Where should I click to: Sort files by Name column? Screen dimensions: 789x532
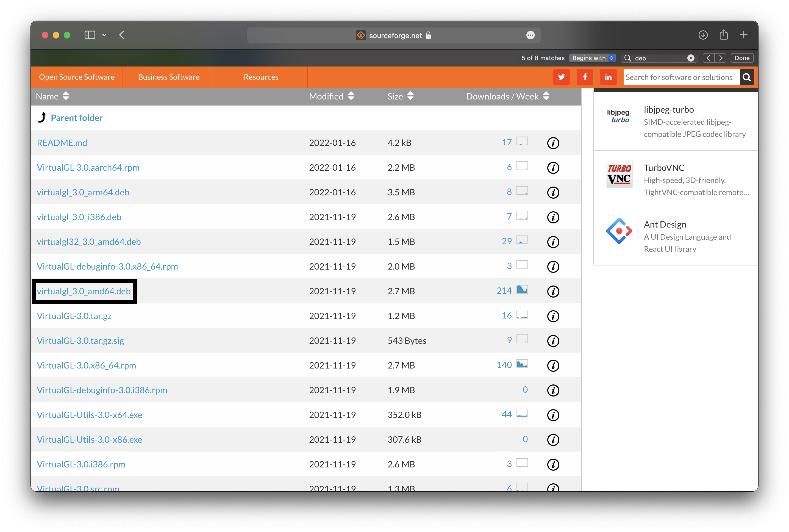click(52, 96)
